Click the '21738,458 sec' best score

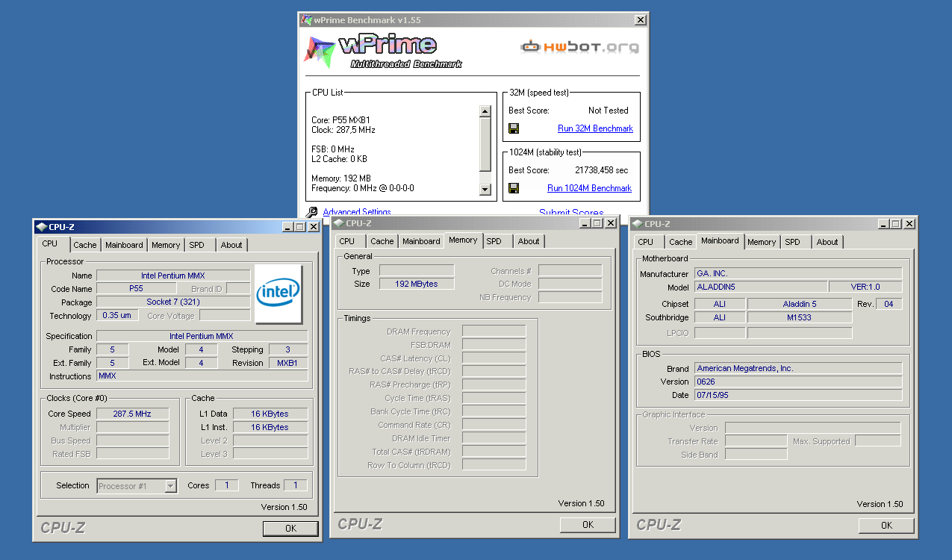pyautogui.click(x=602, y=170)
